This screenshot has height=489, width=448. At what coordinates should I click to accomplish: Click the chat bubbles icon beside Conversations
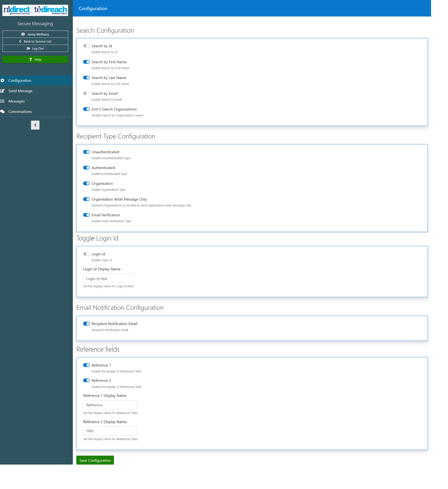point(2,112)
